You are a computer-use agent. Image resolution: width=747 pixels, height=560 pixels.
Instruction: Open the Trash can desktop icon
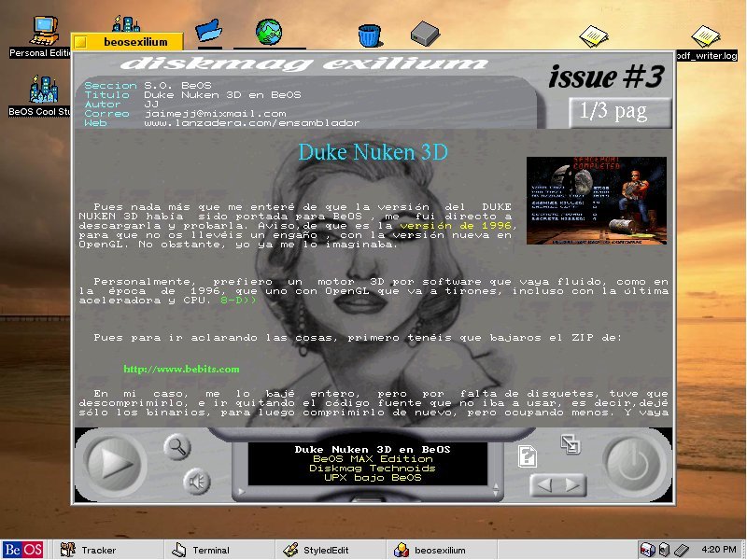pos(369,35)
